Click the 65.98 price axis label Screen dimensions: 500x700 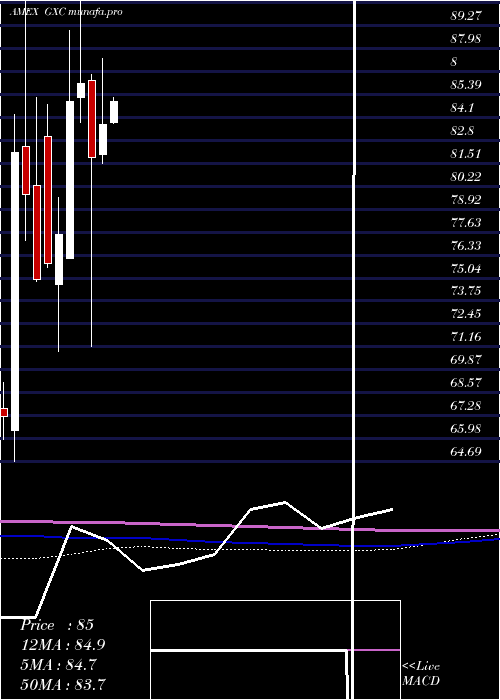[466, 429]
